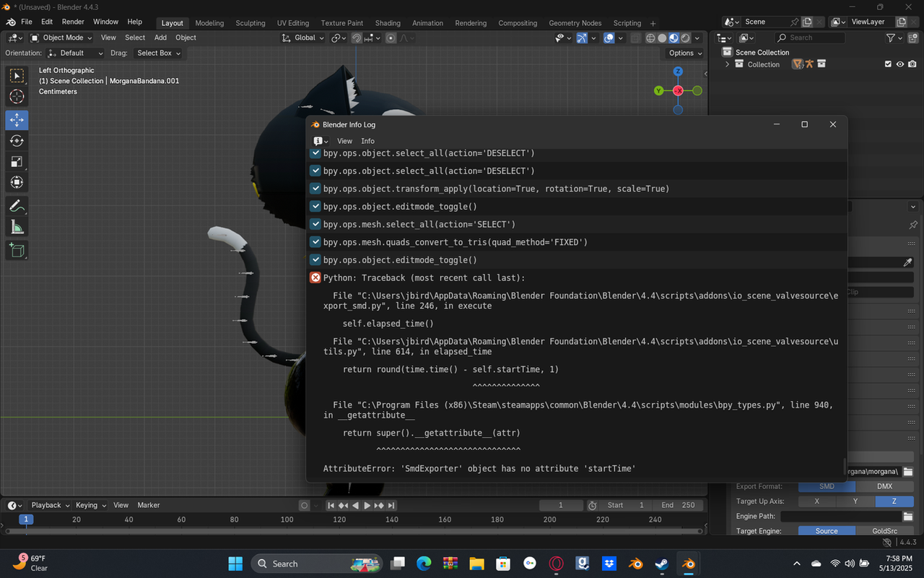The width and height of the screenshot is (924, 578).
Task: Click the timeline playhead frame 1 marker
Action: point(26,519)
